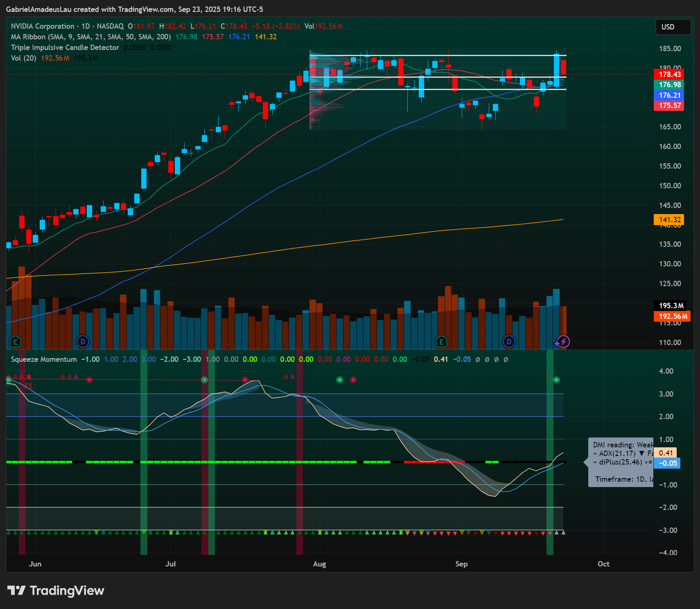Viewport: 700px width, 609px height.
Task: Click the orange 141.32 SMA 200 axis label
Action: tap(669, 220)
